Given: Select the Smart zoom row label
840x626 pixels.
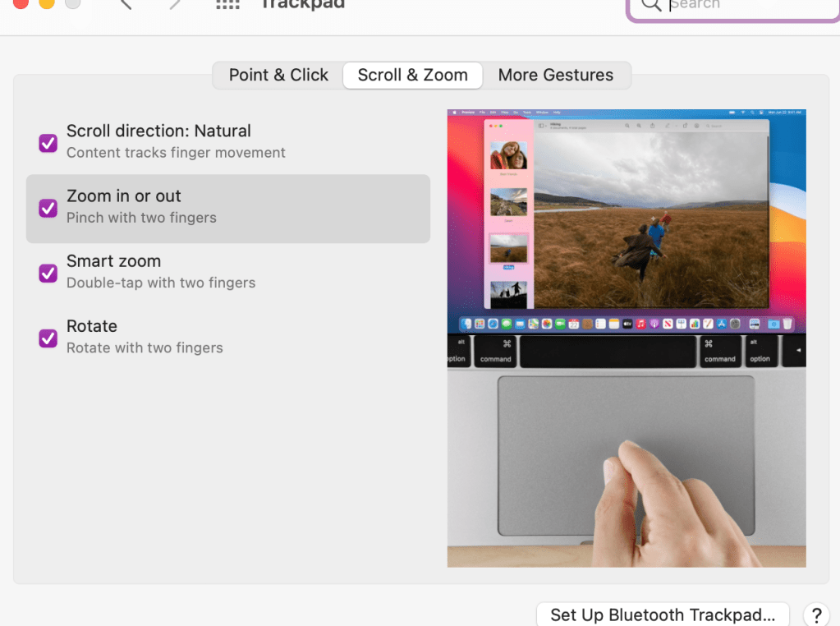Looking at the screenshot, I should point(113,261).
